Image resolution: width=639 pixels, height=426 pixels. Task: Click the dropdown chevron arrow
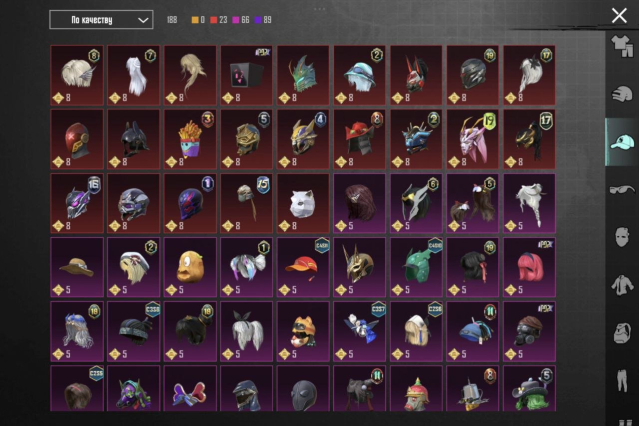(x=143, y=20)
